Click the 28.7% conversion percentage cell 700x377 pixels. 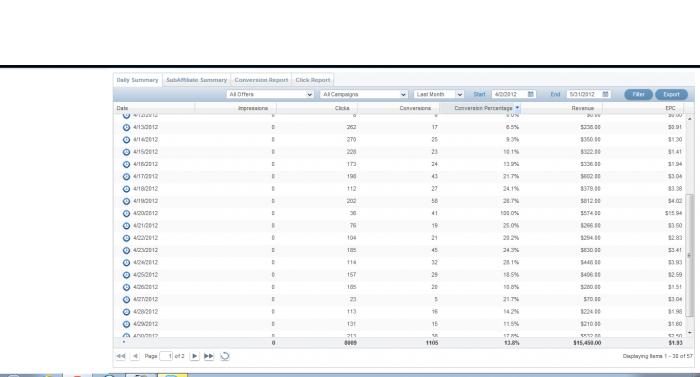point(511,201)
